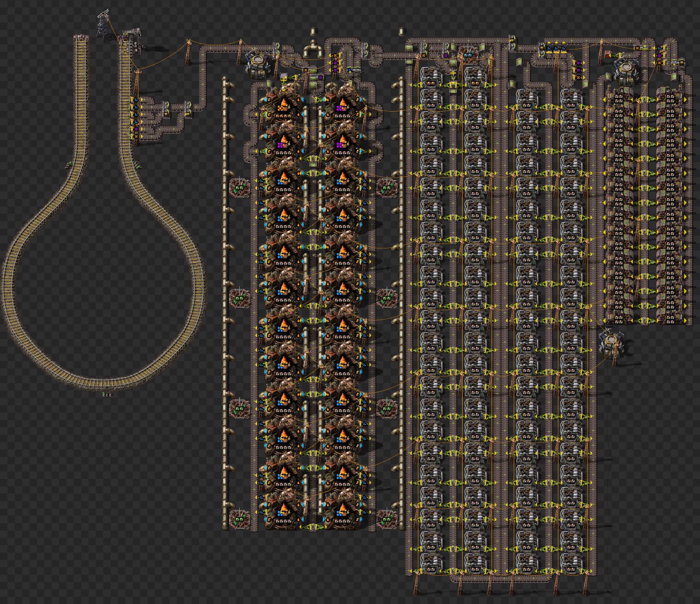Select the second beacon right of the foundries

tap(387, 298)
